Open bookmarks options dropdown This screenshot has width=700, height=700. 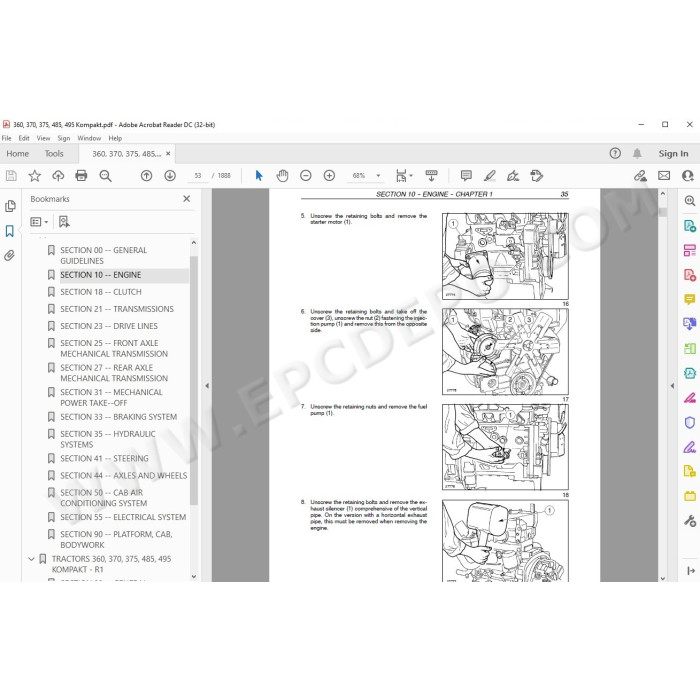click(39, 222)
